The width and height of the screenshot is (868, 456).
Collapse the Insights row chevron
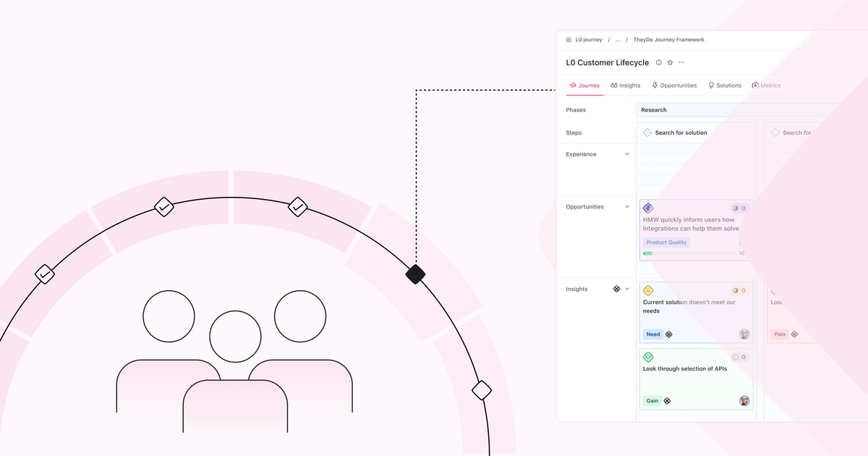(x=627, y=289)
